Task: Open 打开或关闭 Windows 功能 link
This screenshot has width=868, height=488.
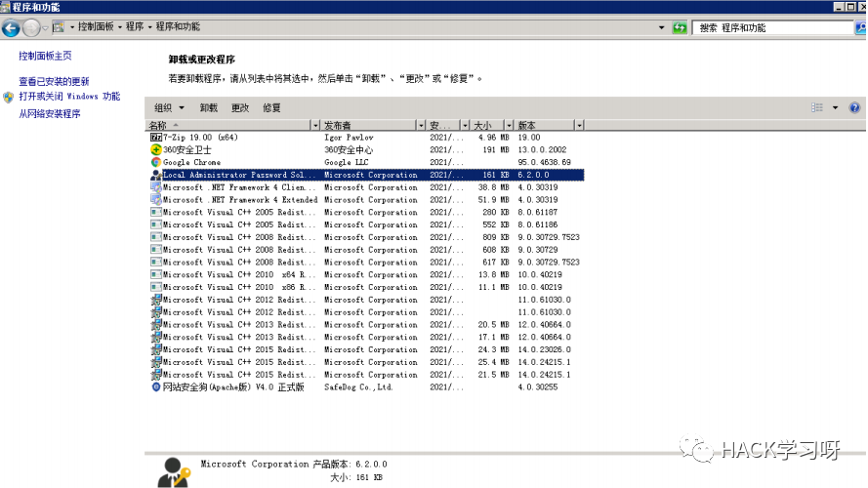Action: tap(69, 97)
